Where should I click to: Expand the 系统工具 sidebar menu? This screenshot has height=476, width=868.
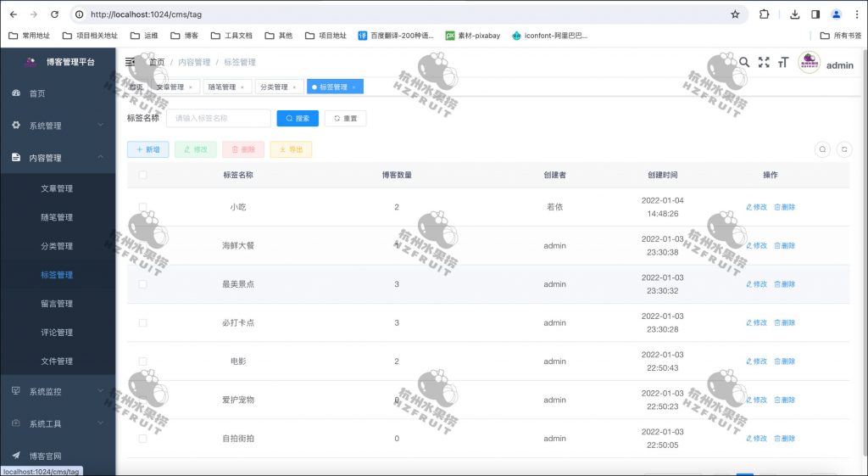[58, 424]
